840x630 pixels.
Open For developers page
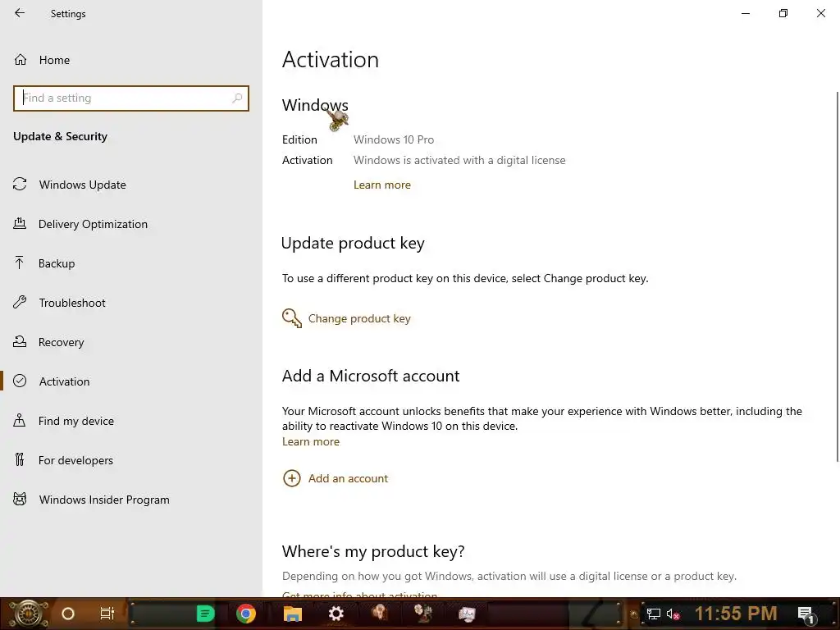75,460
